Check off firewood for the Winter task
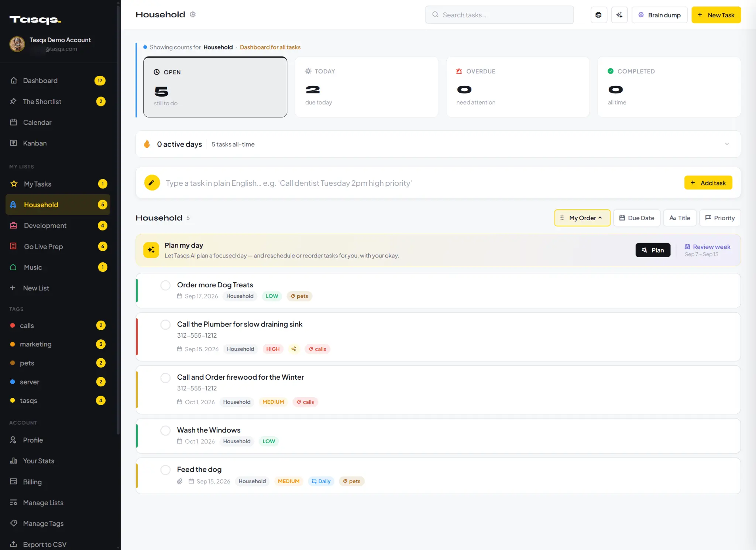756x550 pixels. (x=165, y=378)
